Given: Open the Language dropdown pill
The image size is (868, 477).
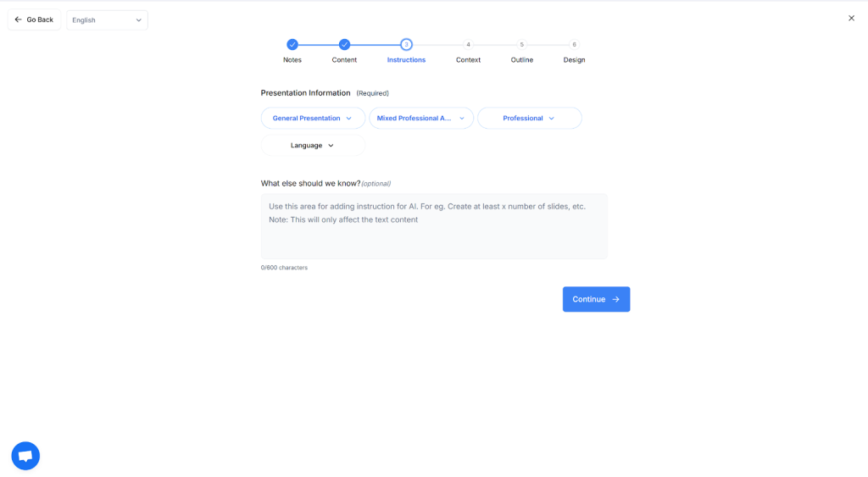Looking at the screenshot, I should point(313,146).
